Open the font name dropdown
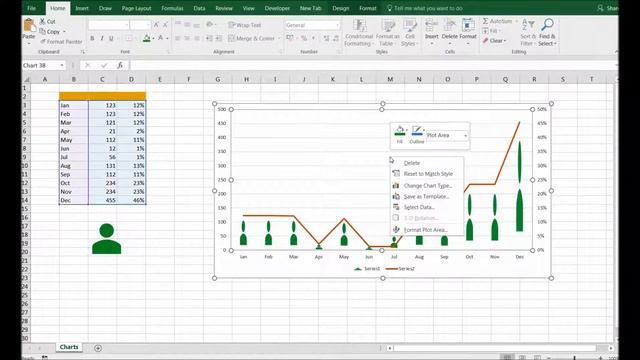640x360 pixels. 127,25
